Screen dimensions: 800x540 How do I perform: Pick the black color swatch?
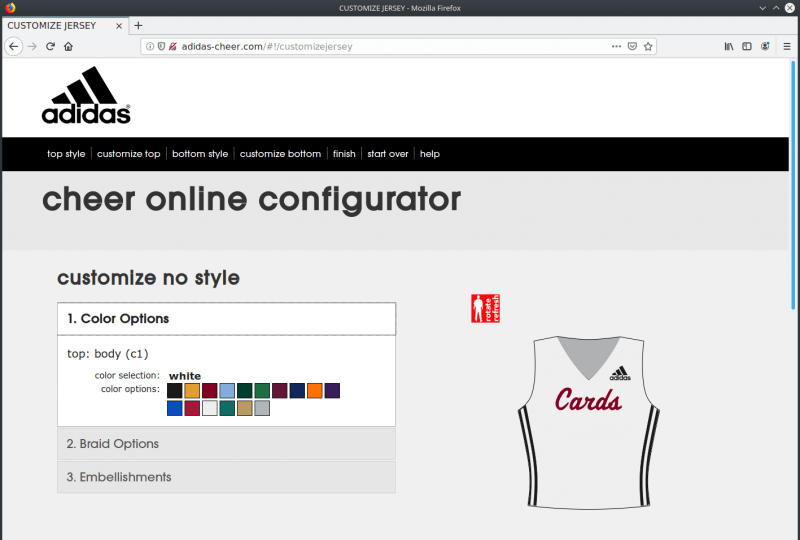click(174, 391)
